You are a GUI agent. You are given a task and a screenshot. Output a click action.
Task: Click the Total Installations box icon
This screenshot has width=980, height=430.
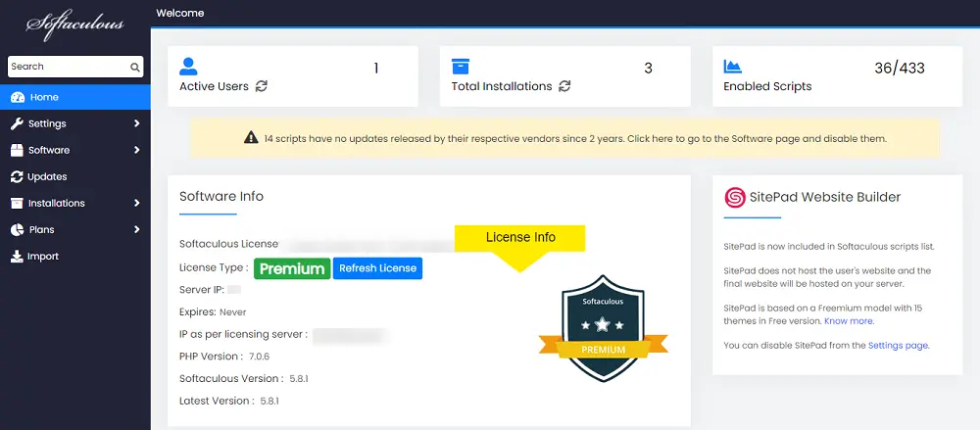coord(460,67)
